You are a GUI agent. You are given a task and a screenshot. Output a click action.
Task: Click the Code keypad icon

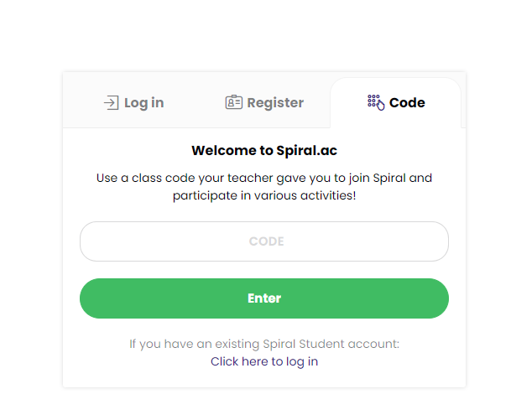(376, 102)
